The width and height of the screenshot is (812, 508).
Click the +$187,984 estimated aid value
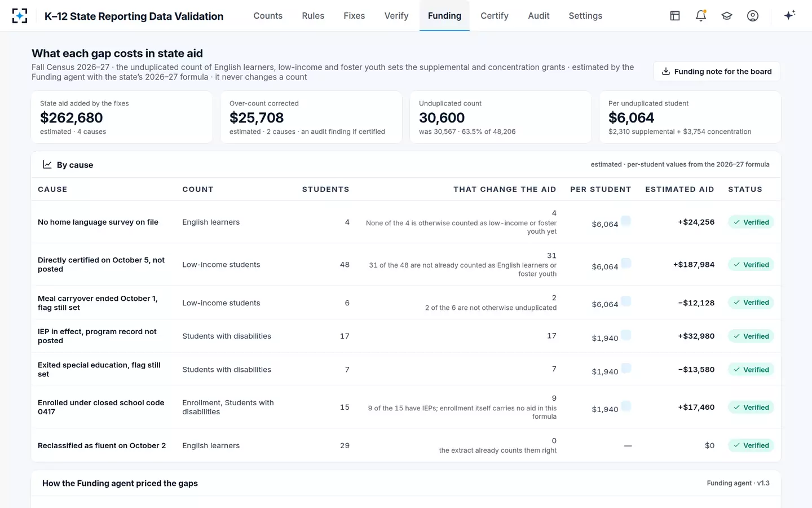point(694,264)
